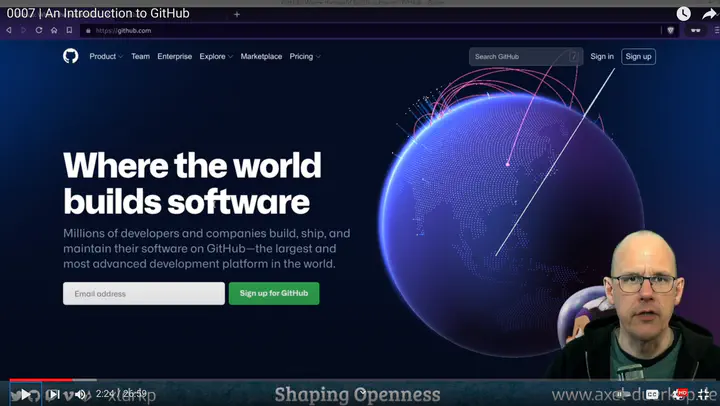Viewport: 720px width, 406px height.
Task: Toggle fullscreen mode on the video
Action: [x=706, y=394]
